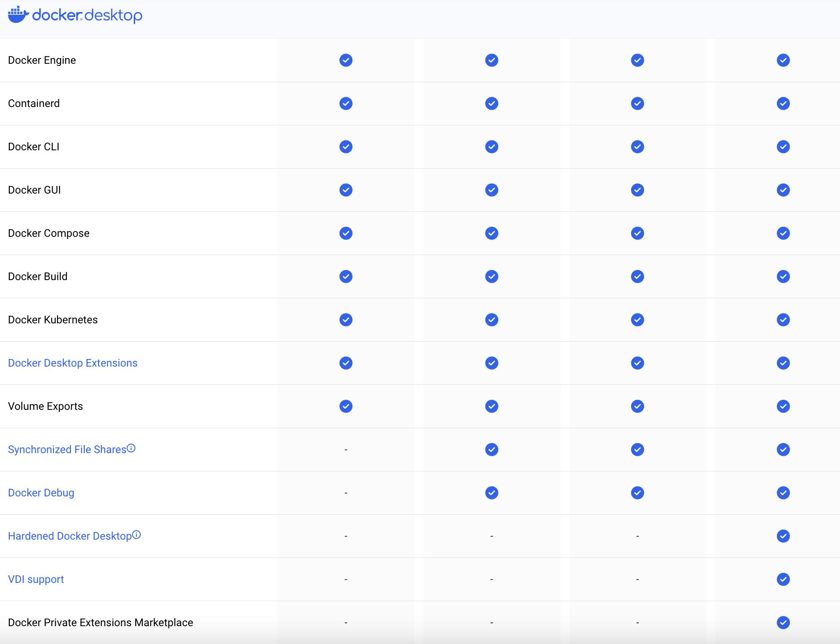Click Docker Debug dash in first column
The width and height of the screenshot is (840, 644).
(346, 493)
